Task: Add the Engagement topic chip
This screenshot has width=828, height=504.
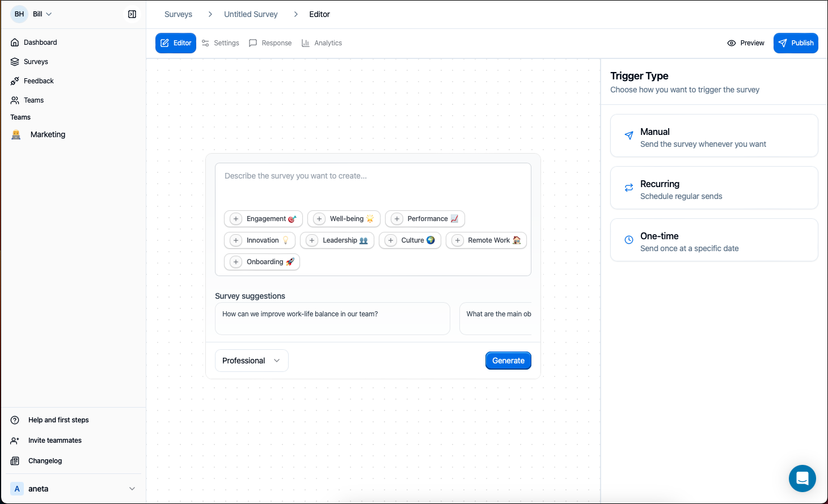Action: pyautogui.click(x=263, y=218)
